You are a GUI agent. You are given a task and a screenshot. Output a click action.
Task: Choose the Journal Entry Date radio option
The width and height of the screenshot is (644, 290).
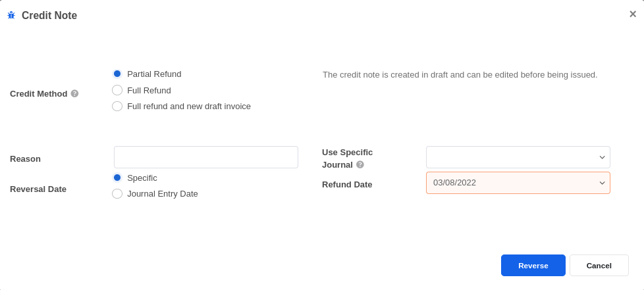coord(117,193)
